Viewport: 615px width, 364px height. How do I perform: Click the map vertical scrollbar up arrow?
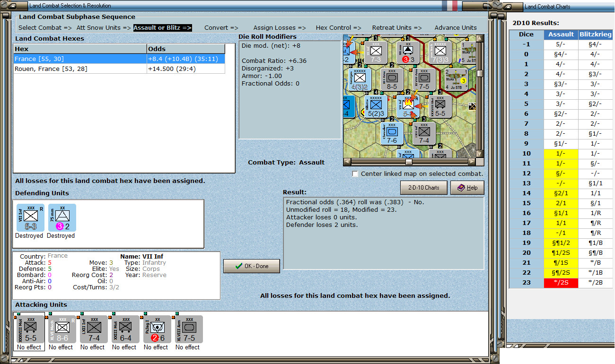pyautogui.click(x=480, y=38)
